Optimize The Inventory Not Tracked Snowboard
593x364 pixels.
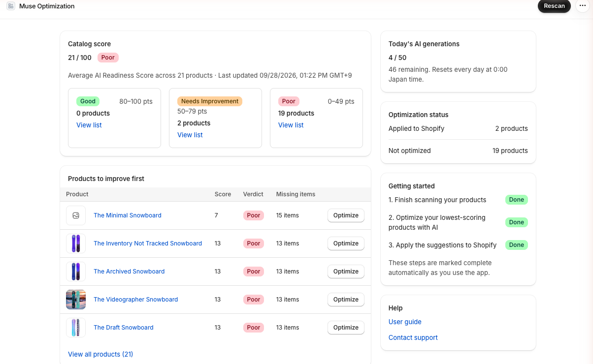point(346,243)
